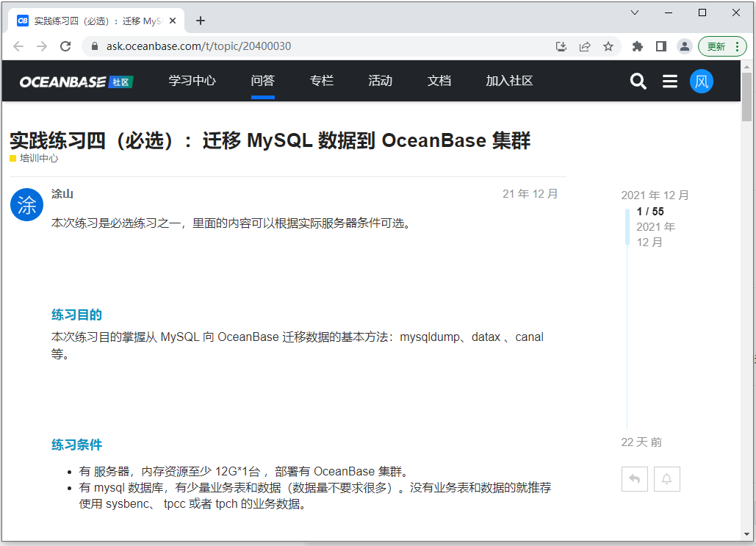
Task: Toggle the browser side panel icon
Action: [x=661, y=46]
